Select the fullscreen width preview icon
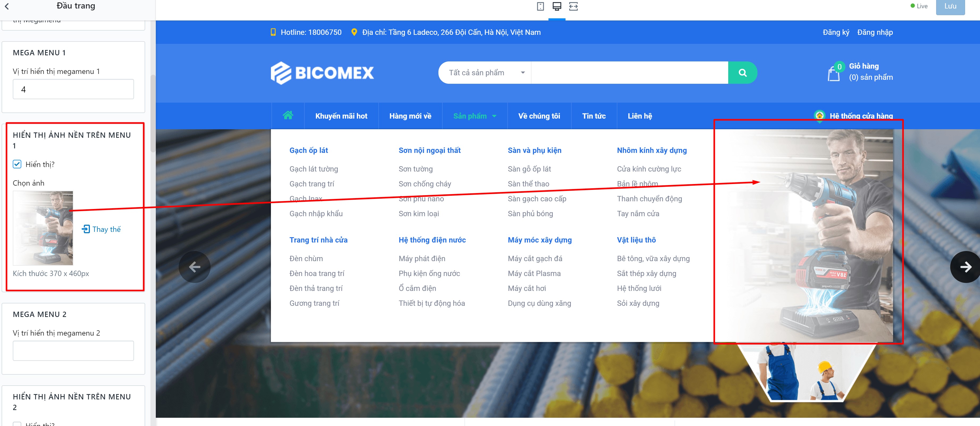This screenshot has width=980, height=426. pyautogui.click(x=573, y=6)
